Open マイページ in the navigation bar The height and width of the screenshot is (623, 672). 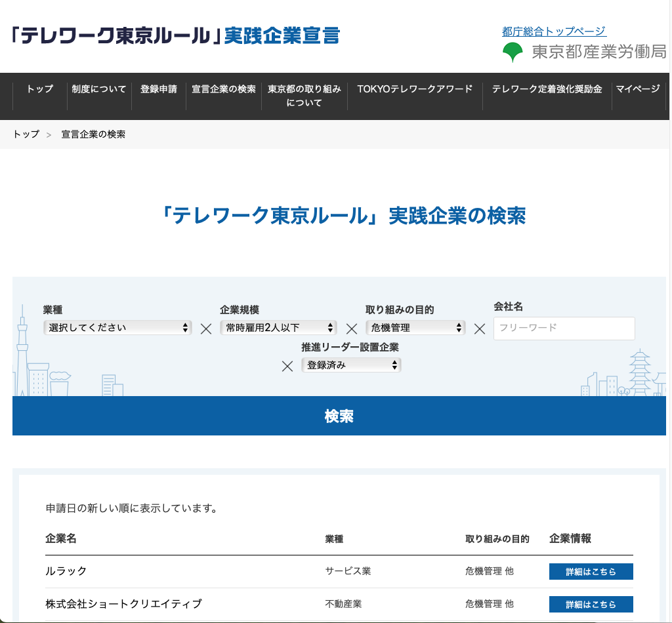click(x=637, y=89)
